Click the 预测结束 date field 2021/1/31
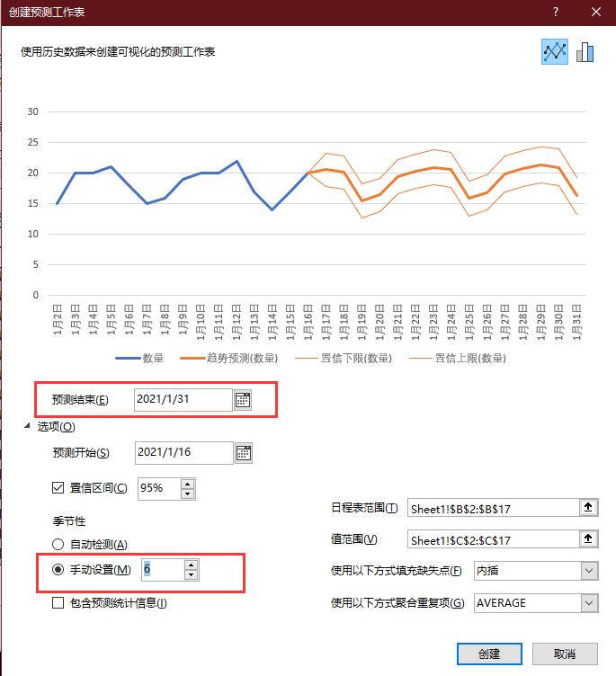The image size is (616, 676). click(x=183, y=400)
